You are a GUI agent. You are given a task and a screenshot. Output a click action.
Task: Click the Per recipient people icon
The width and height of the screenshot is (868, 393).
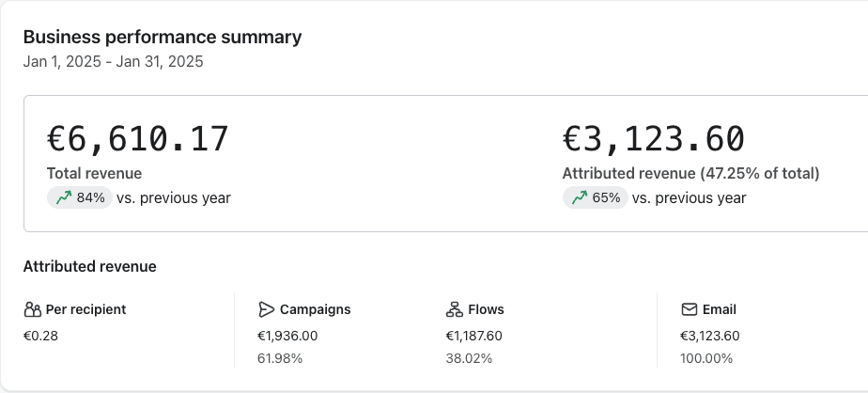(33, 309)
